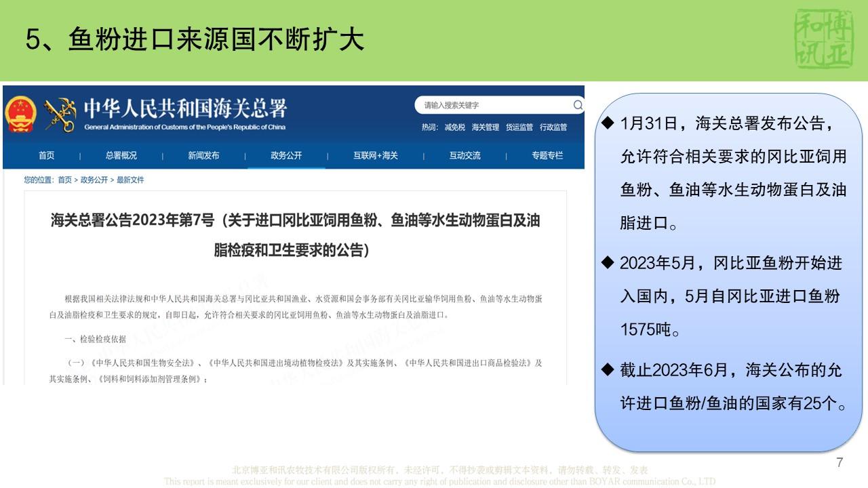Click 最新文件 in the breadcrumb path
Viewport: 868px width, 488px height.
(x=130, y=180)
